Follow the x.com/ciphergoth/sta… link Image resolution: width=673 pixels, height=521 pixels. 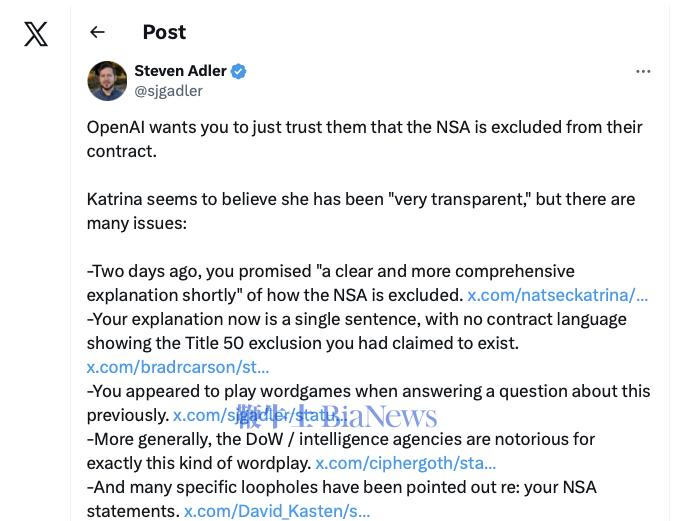click(x=406, y=463)
